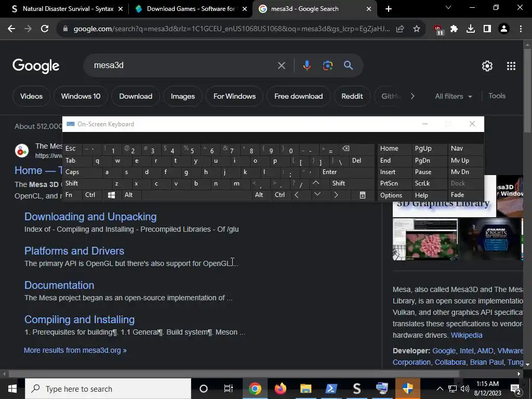Screen dimensions: 532x399
Task: Open Tools under the search bar
Action: tap(497, 96)
